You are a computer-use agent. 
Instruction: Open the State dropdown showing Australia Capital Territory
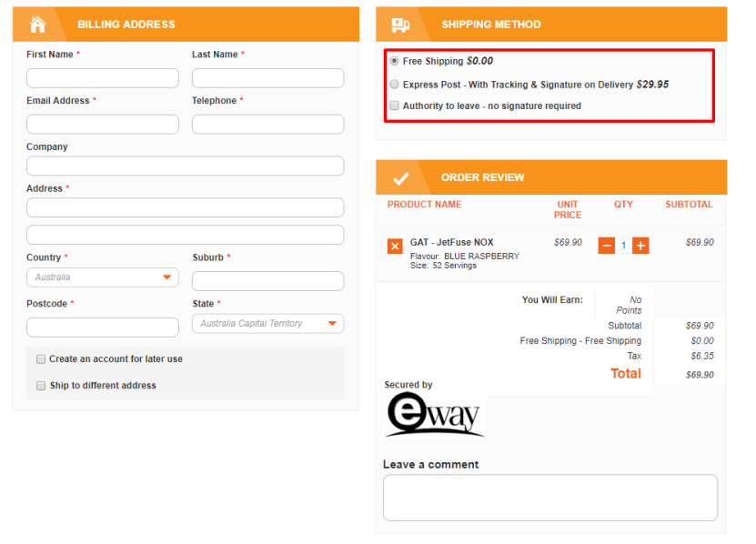268,324
